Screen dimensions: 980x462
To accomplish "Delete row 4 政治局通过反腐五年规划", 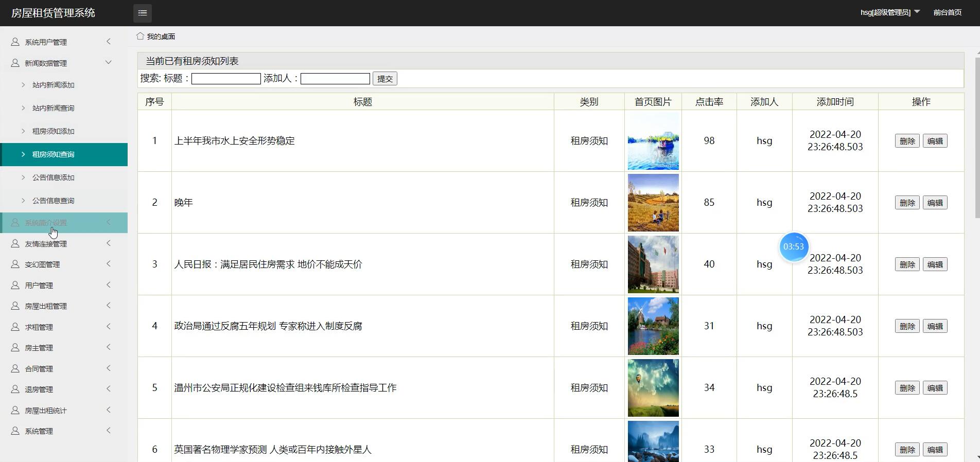I will coord(907,326).
